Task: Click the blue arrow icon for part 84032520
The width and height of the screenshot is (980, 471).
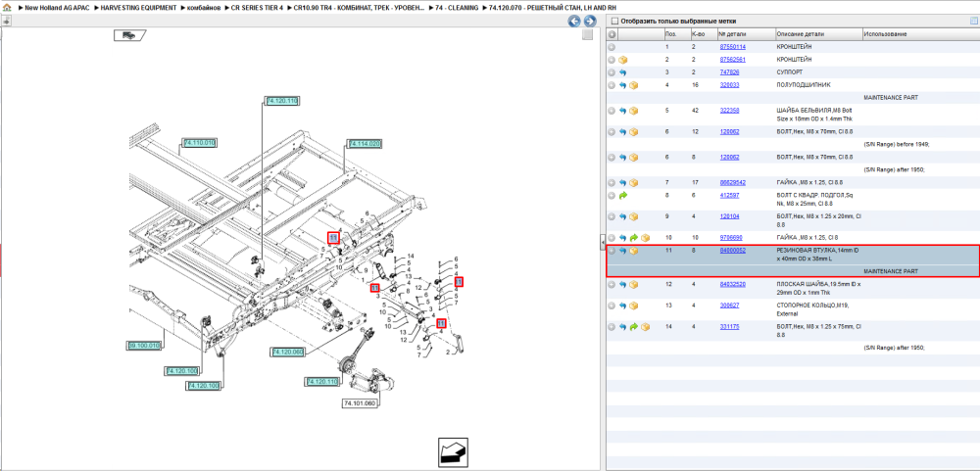Action: click(623, 284)
